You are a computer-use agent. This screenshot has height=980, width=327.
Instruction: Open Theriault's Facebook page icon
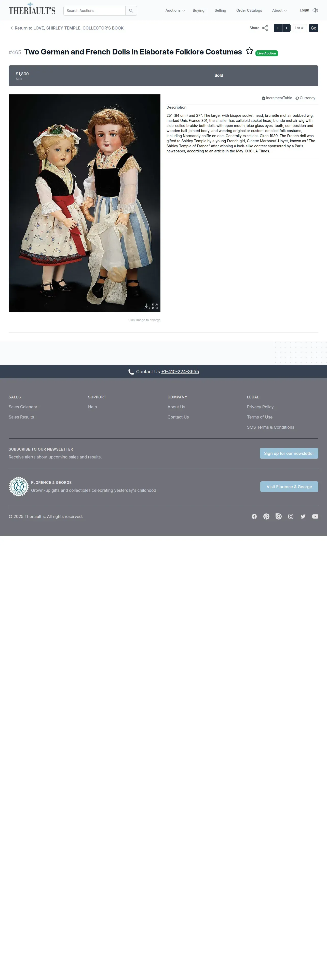[x=254, y=517]
